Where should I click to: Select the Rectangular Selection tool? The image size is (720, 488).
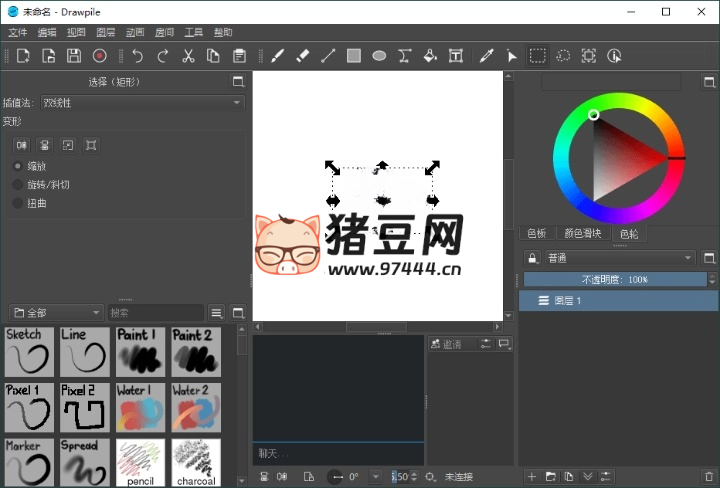pos(537,56)
